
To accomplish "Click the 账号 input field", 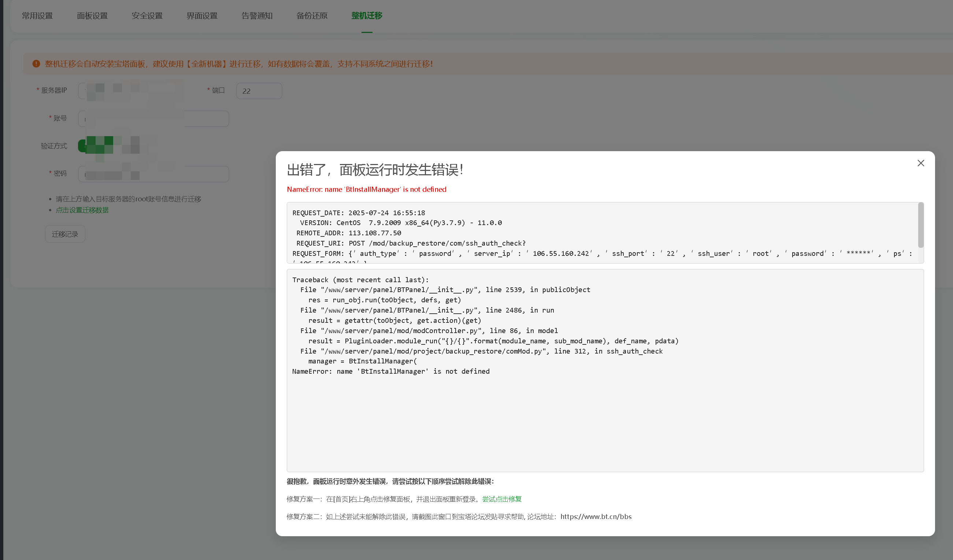I will [153, 119].
